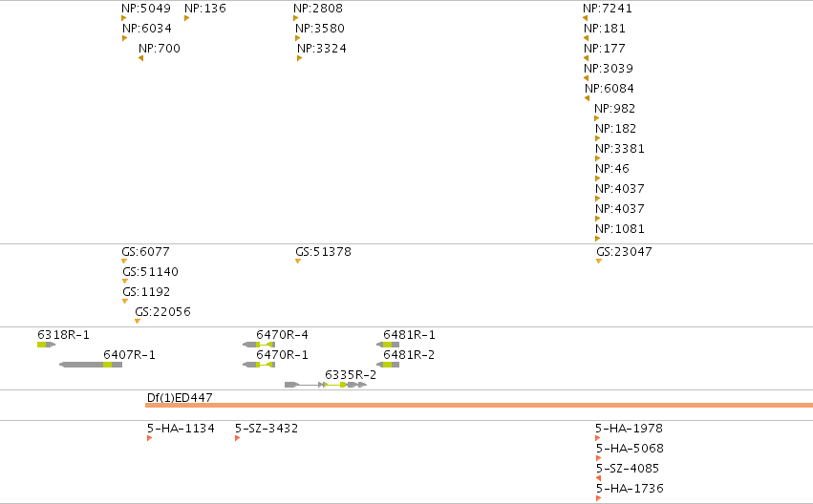Click the NP:6084 label
This screenshot has width=813, height=504.
tap(610, 89)
